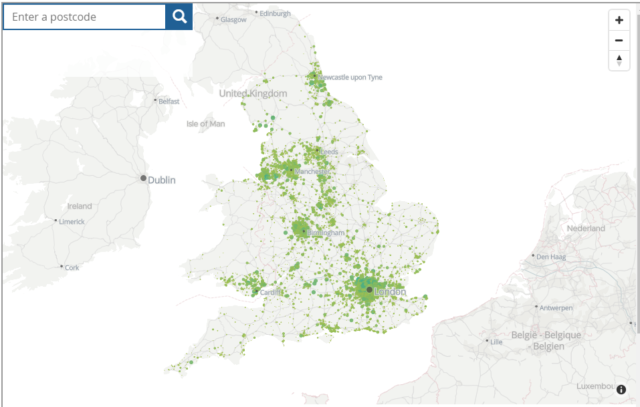Screen dimensions: 640x407
Task: Click the Belfast label on the map
Action: tap(169, 101)
